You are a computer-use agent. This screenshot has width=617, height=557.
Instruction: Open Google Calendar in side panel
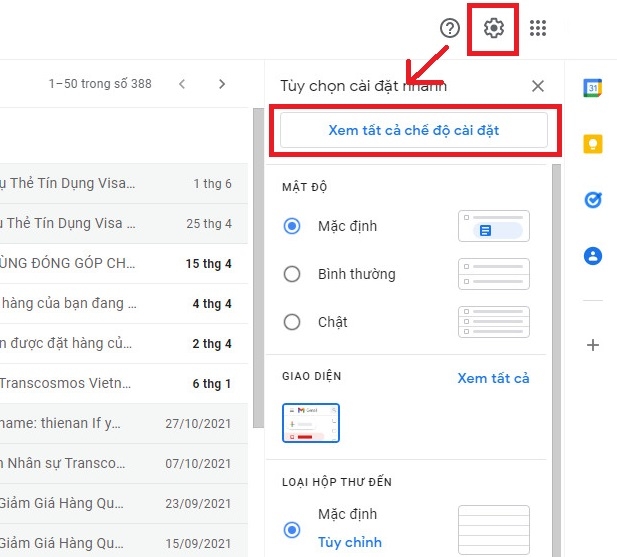pyautogui.click(x=593, y=88)
